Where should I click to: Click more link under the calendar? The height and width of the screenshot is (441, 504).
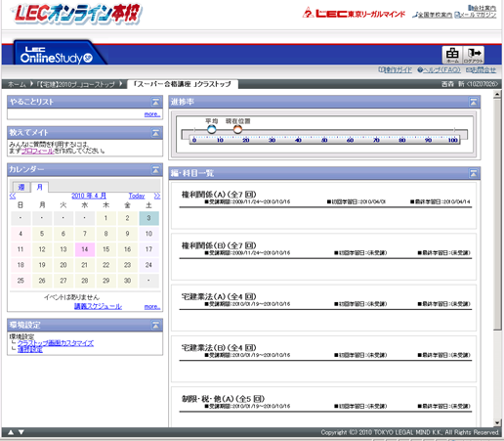tap(152, 307)
